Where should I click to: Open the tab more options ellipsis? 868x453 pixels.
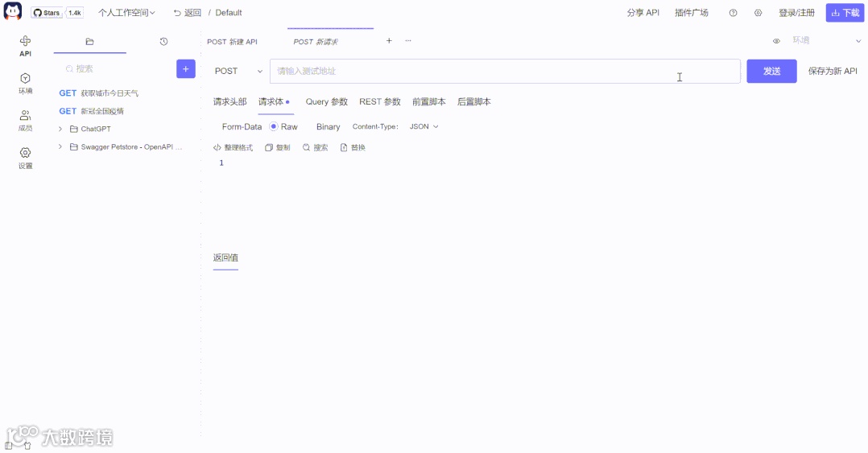pyautogui.click(x=408, y=40)
